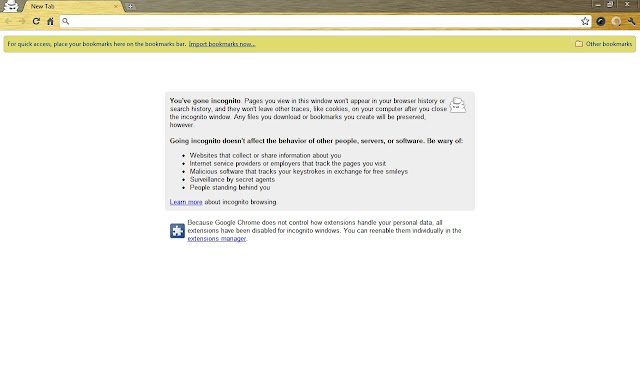
Task: Select the New Tab tab
Action: [72, 6]
